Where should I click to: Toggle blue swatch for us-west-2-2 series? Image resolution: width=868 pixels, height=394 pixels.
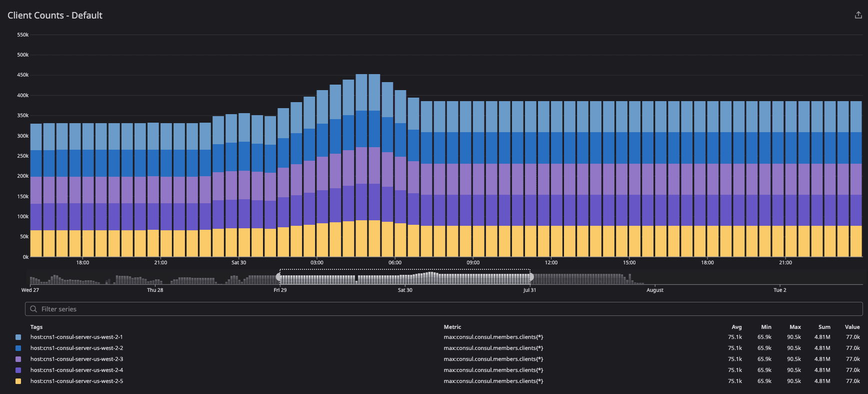(x=18, y=348)
